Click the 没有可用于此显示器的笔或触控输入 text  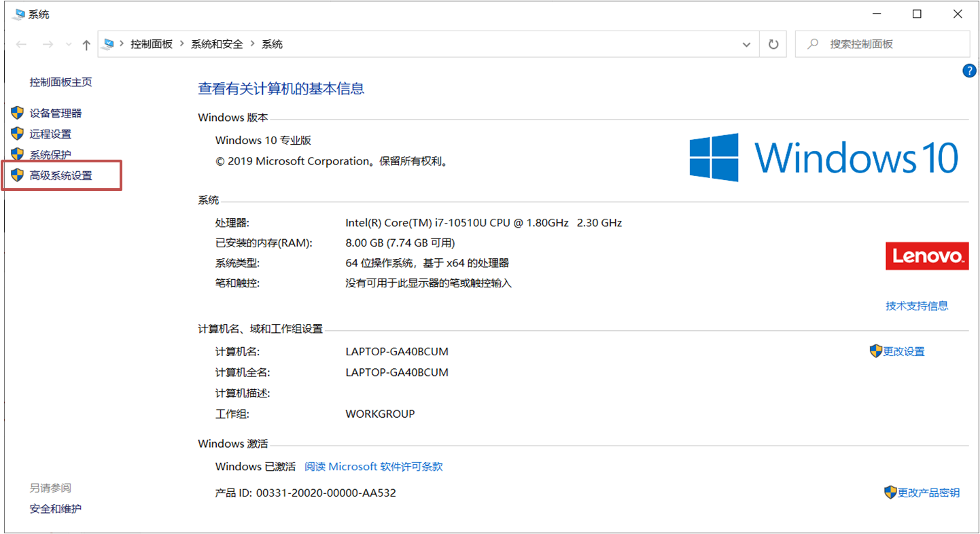(x=429, y=283)
